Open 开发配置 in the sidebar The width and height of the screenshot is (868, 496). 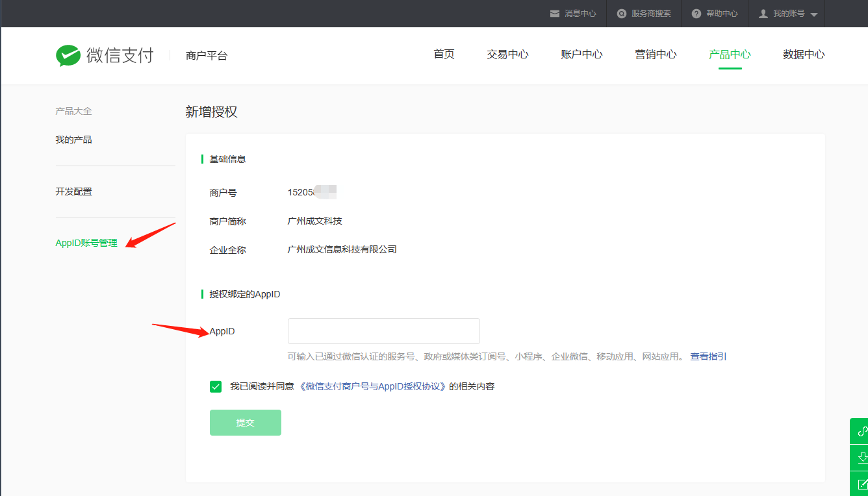(73, 192)
